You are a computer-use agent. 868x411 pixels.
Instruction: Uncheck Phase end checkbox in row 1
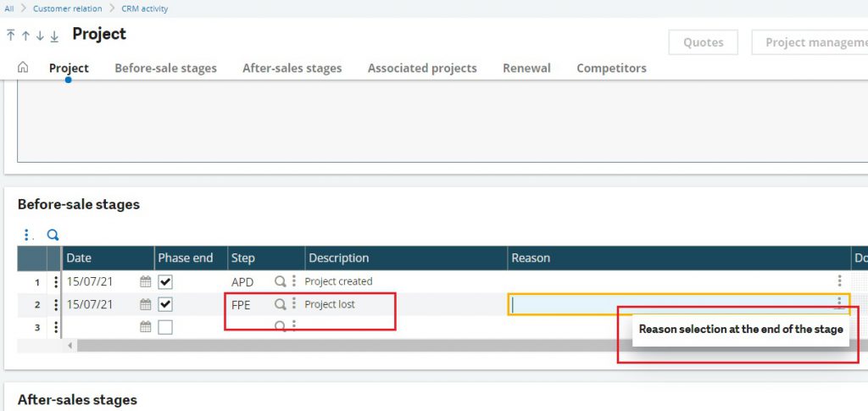point(165,281)
